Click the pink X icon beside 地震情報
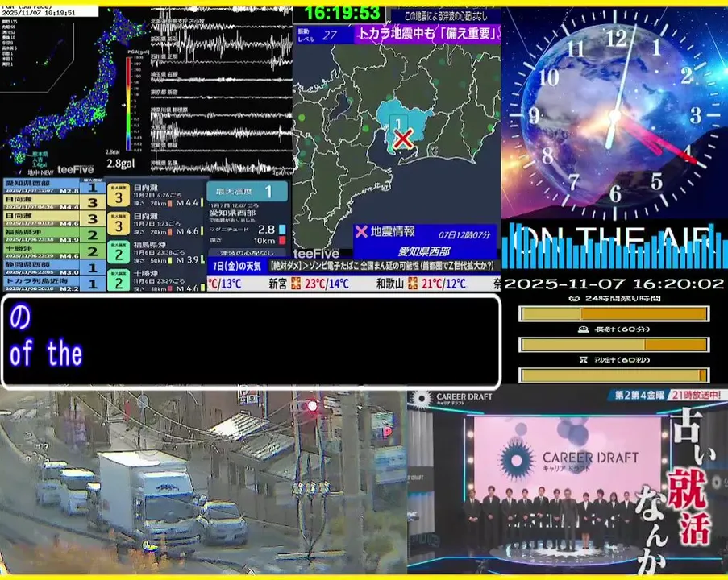 (361, 231)
